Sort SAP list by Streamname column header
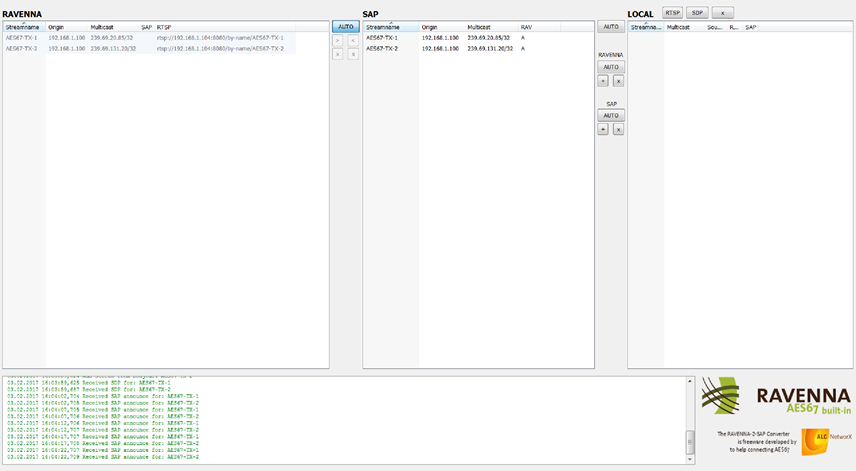This screenshot has height=471, width=856. point(391,27)
